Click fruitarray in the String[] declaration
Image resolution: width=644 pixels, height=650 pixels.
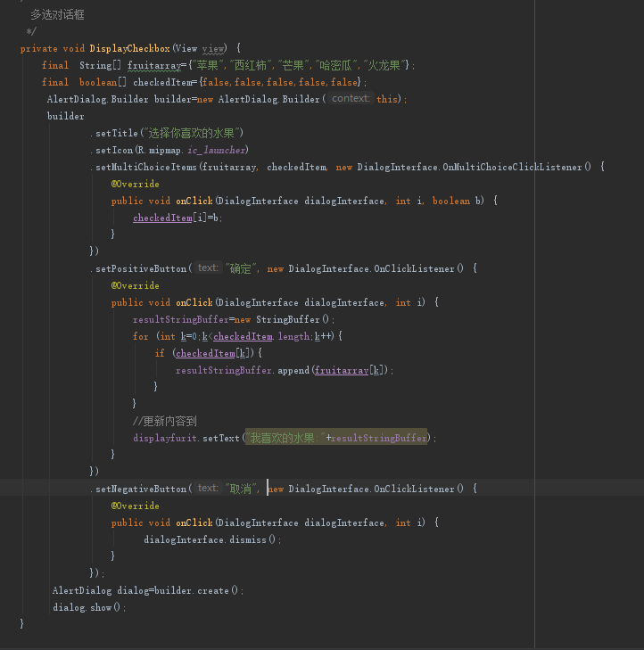click(x=154, y=65)
